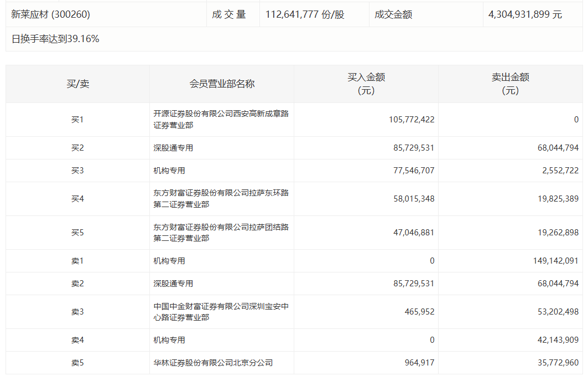Screen dimensions: 588x381
Task: Click the 新莱应材 (300260) stock name
Action: pos(50,14)
